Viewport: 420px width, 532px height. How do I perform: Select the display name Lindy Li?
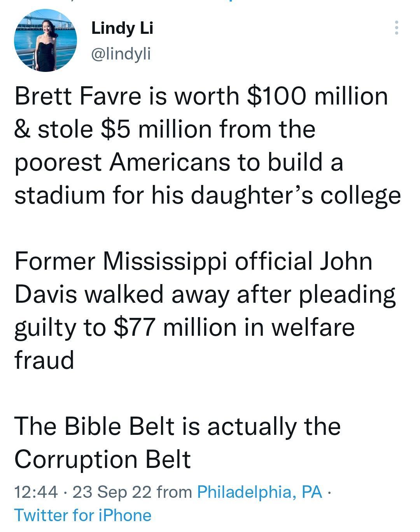(x=122, y=28)
